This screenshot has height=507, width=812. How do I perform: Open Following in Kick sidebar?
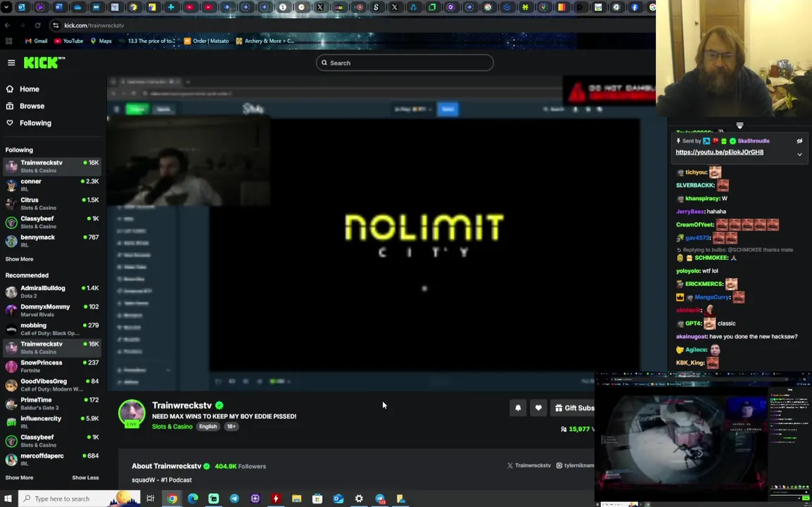point(35,123)
